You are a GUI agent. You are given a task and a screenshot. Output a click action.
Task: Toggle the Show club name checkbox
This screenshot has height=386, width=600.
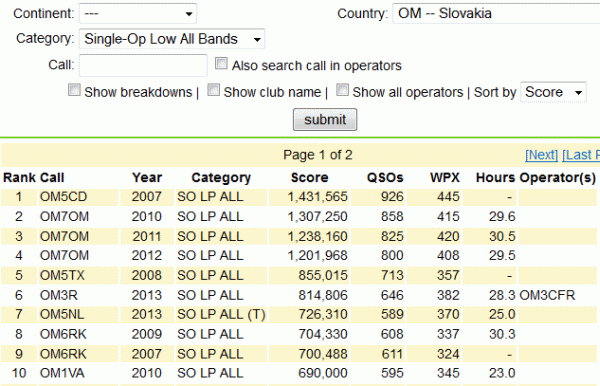(214, 90)
